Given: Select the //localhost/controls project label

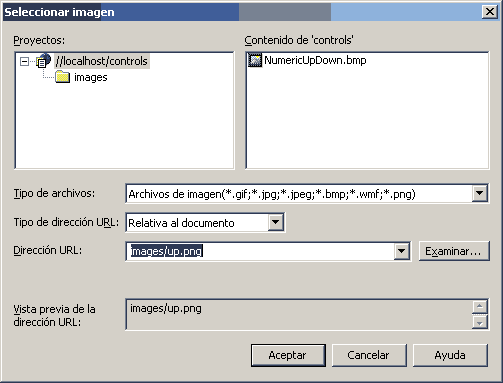Looking at the screenshot, I should 102,61.
